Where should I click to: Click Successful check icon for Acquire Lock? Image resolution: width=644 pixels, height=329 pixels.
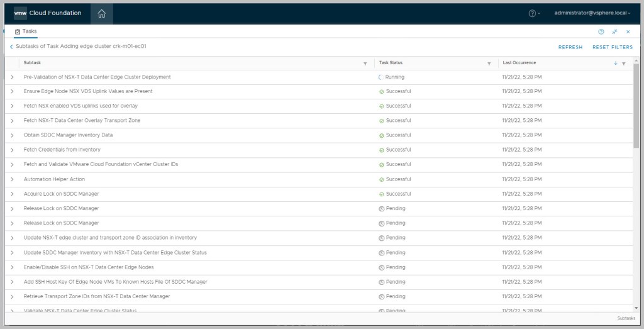(381, 194)
